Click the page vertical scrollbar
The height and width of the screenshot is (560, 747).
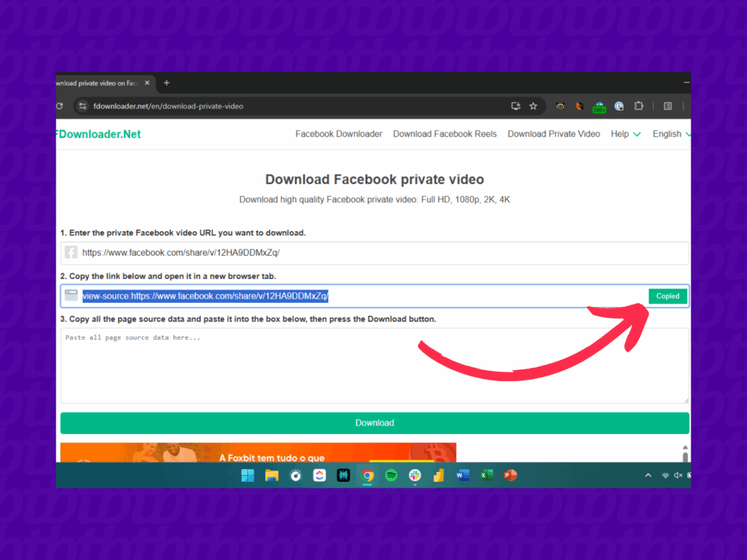pyautogui.click(x=685, y=454)
